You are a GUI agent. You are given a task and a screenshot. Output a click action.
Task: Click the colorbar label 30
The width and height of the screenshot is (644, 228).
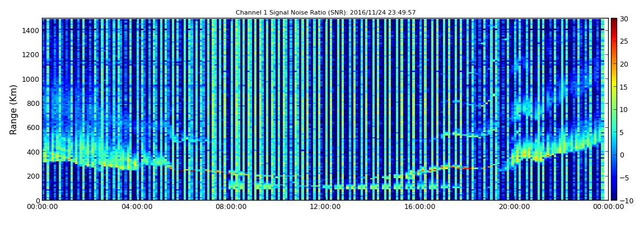(624, 19)
